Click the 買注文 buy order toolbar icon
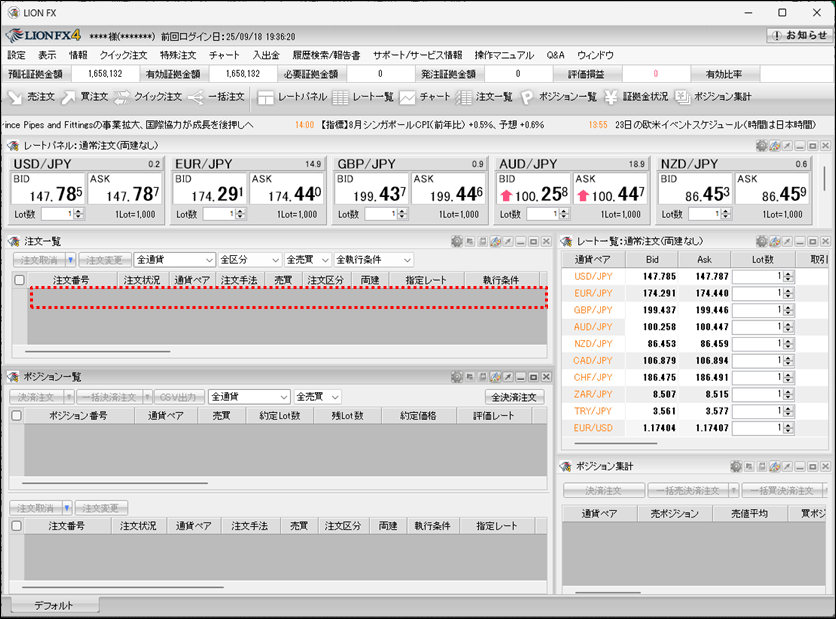Screen dimensions: 836x619 [x=83, y=97]
